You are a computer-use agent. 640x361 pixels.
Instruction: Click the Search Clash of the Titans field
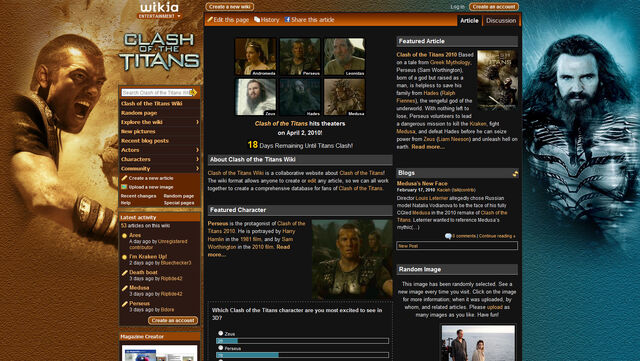[156, 93]
